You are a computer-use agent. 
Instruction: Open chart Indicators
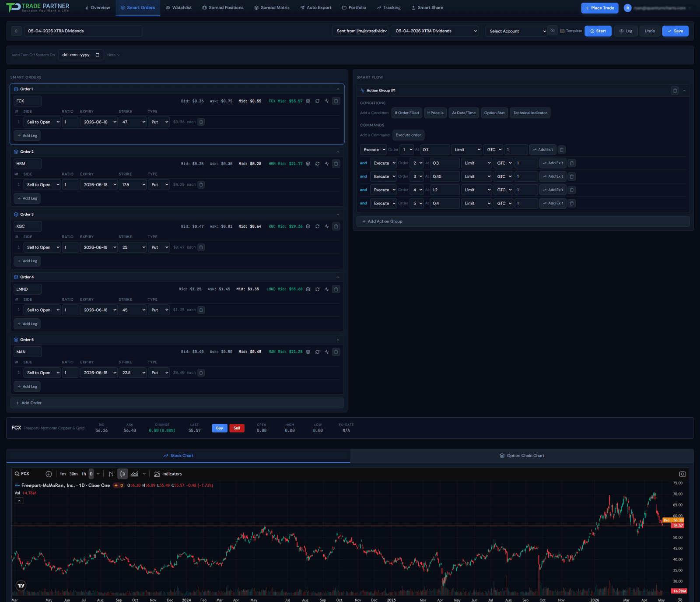[x=168, y=474]
